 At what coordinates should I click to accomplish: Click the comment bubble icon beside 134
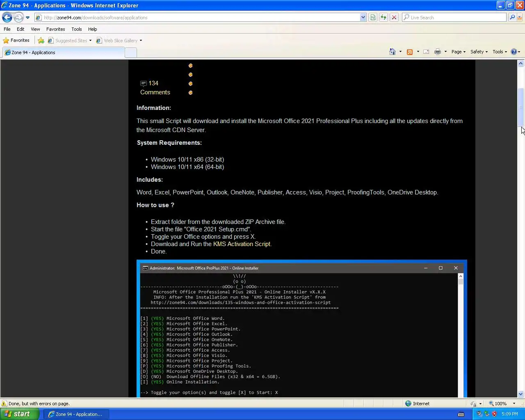143,83
